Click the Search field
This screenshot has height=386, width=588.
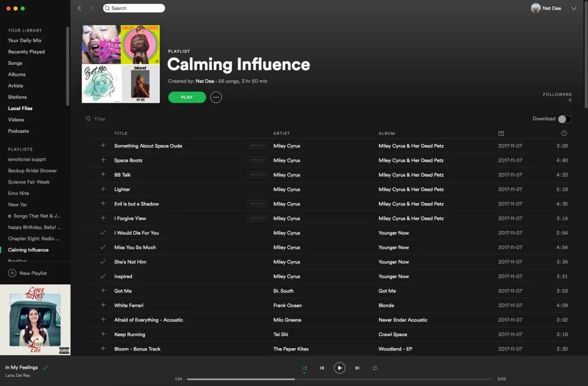point(134,8)
